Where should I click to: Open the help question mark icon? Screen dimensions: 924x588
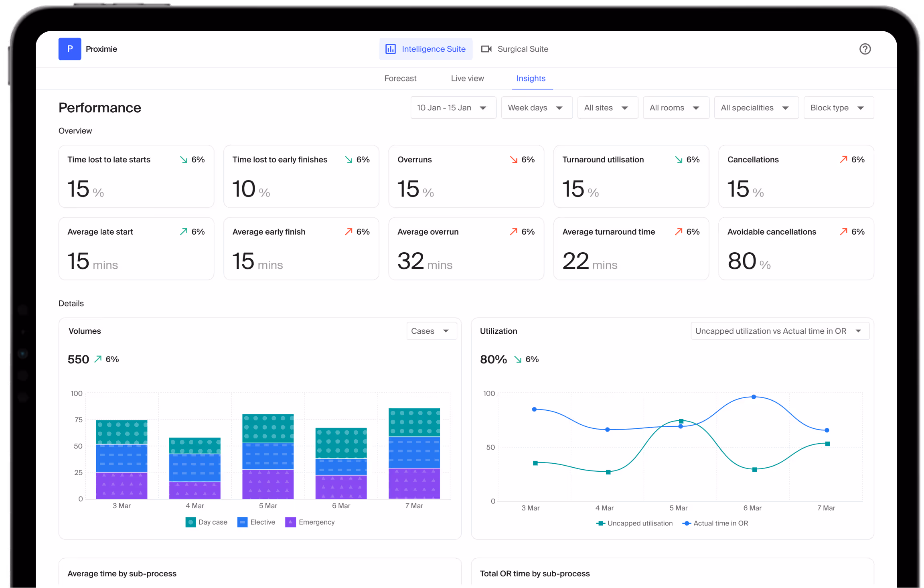coord(865,49)
